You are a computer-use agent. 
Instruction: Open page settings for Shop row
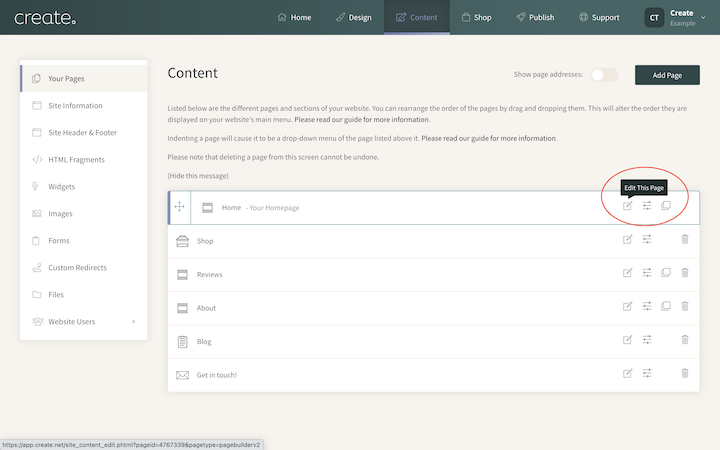pos(647,239)
